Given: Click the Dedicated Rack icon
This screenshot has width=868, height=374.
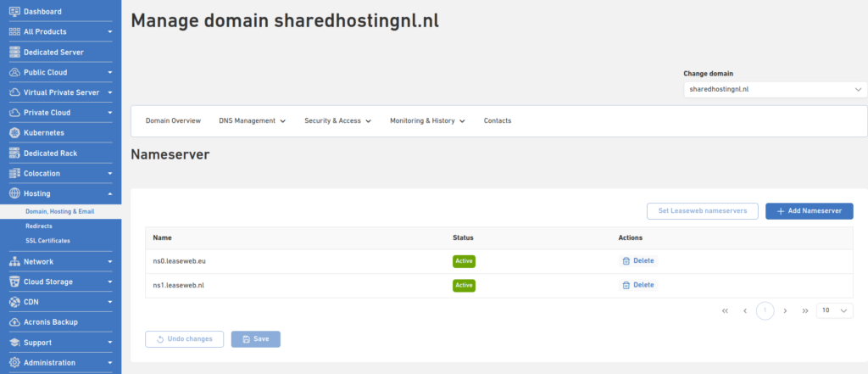Looking at the screenshot, I should (x=14, y=153).
